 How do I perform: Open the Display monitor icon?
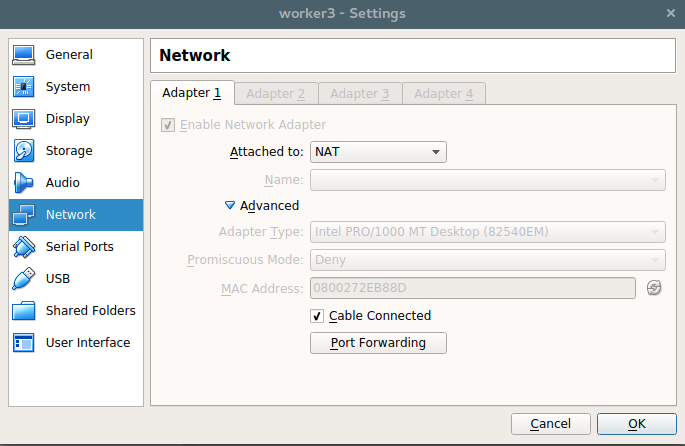click(x=24, y=118)
